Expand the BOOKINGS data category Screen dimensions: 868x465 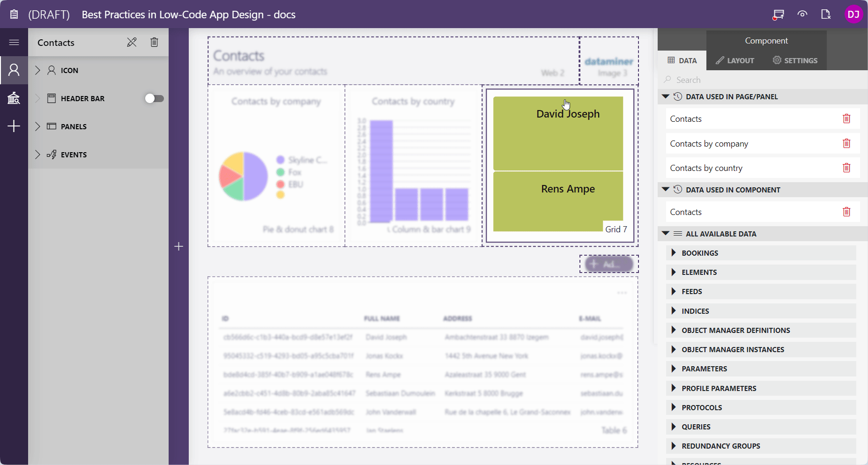point(674,253)
